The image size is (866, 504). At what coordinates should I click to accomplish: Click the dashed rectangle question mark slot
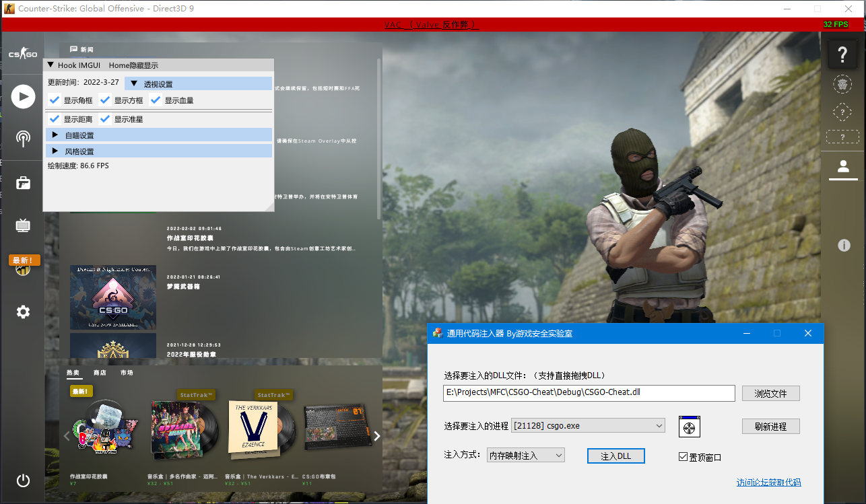tap(842, 137)
